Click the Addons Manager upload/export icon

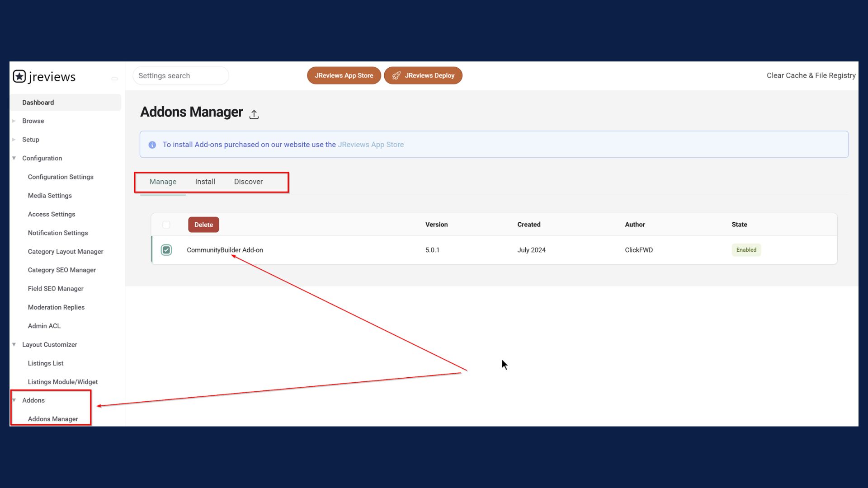click(254, 114)
